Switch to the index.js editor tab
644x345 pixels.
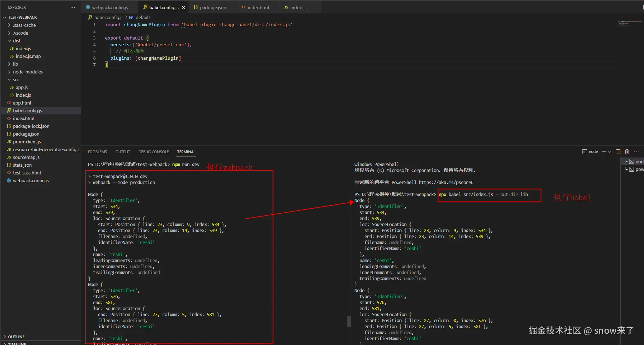click(x=298, y=7)
